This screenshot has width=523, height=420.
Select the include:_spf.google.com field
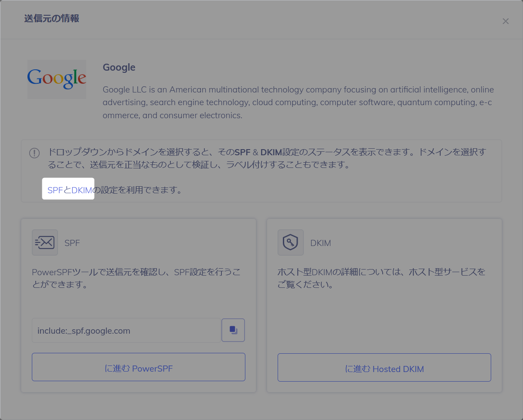coord(126,331)
